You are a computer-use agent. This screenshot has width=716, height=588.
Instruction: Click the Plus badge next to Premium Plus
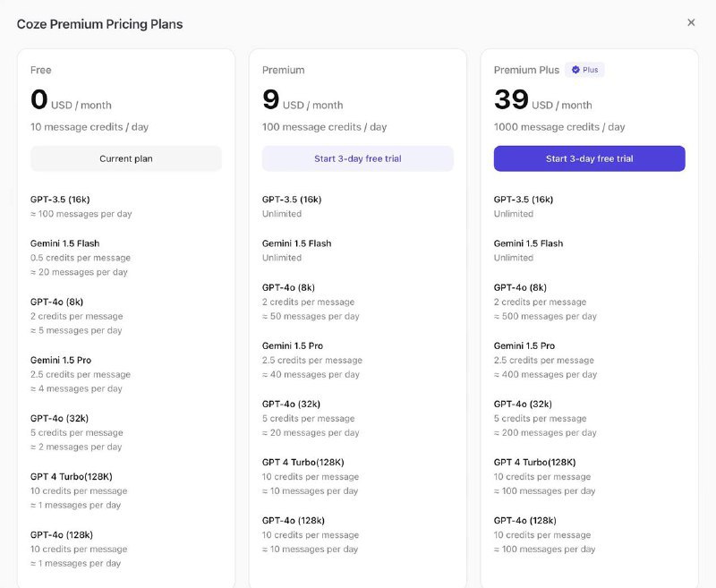pos(585,70)
